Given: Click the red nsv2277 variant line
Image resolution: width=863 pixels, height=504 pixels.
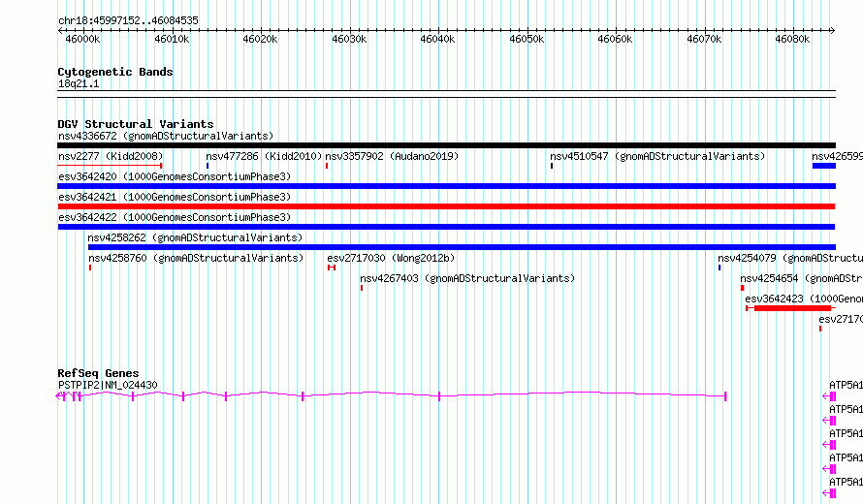Looking at the screenshot, I should pyautogui.click(x=110, y=166).
